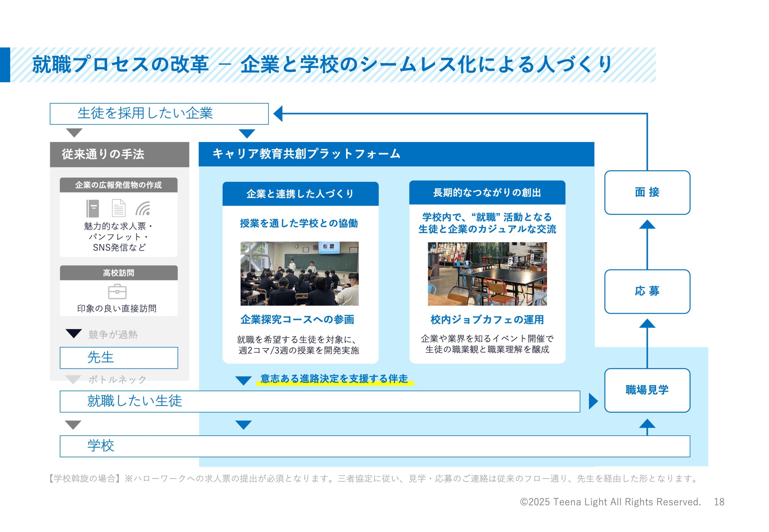Click the 就職したい生徒 bar
The width and height of the screenshot is (769, 532).
[x=320, y=401]
